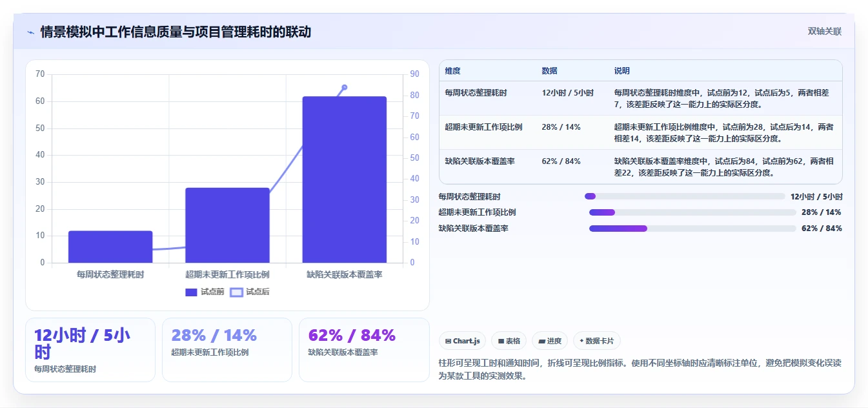Click the 数据 column header
This screenshot has height=408, width=868.
550,71
